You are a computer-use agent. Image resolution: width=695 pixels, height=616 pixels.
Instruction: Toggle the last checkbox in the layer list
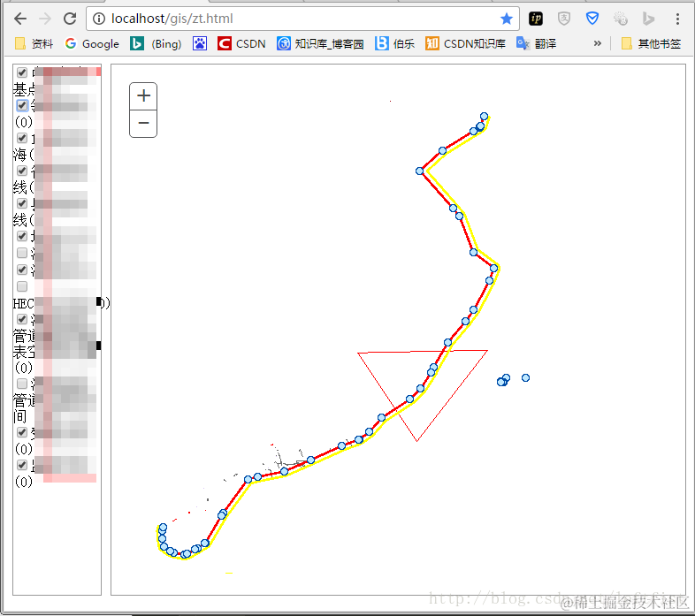click(x=22, y=465)
